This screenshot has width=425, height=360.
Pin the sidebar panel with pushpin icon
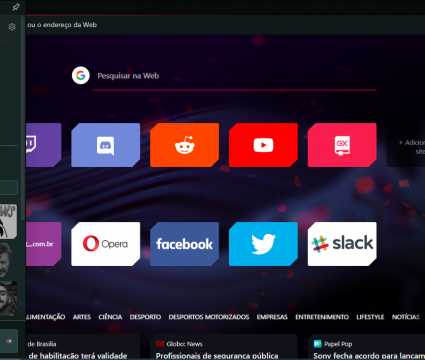click(x=16, y=7)
